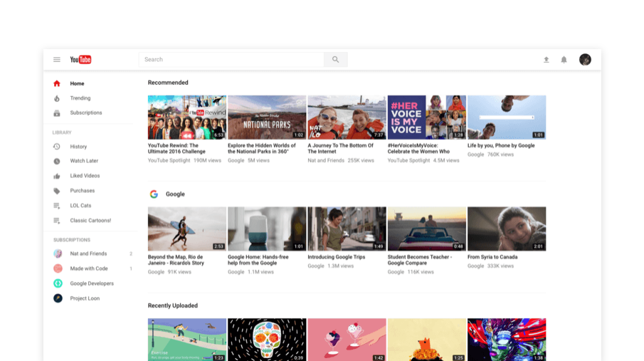The width and height of the screenshot is (644, 361).
Task: Play Student Becomes Teacher thumbnail
Action: pos(427,229)
